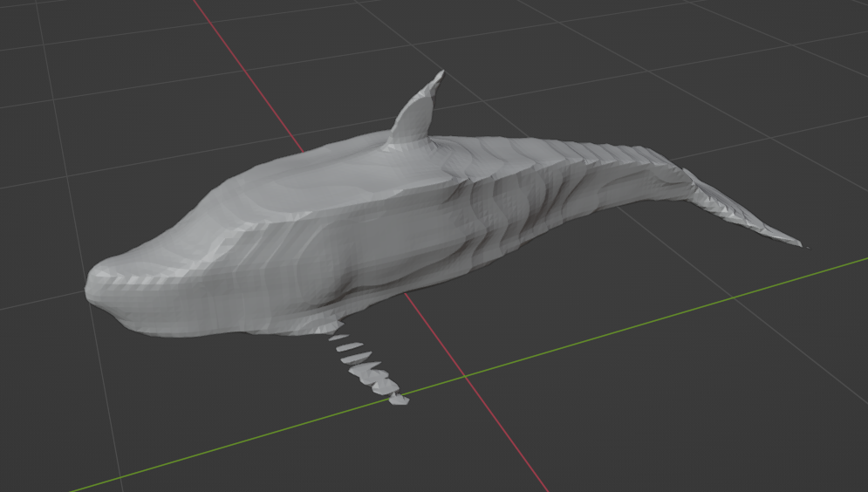Select the pointed tip of the dorsal fin
This screenshot has width=868, height=492.
click(x=439, y=76)
